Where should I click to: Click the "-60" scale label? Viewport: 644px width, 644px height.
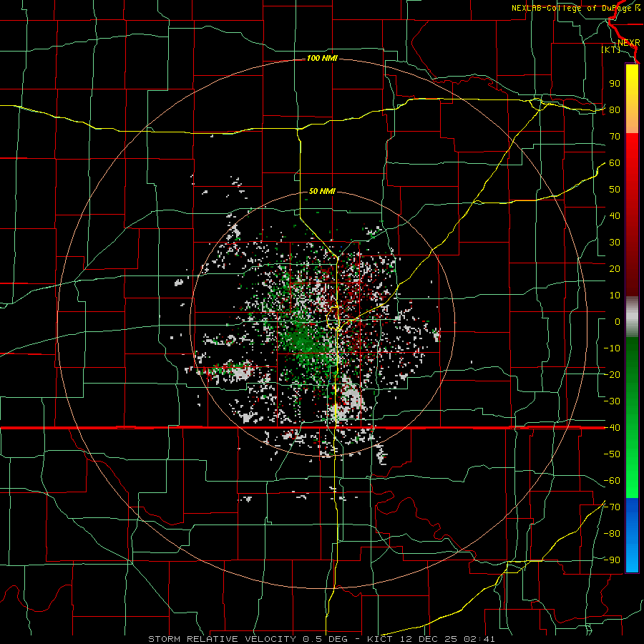pos(612,481)
